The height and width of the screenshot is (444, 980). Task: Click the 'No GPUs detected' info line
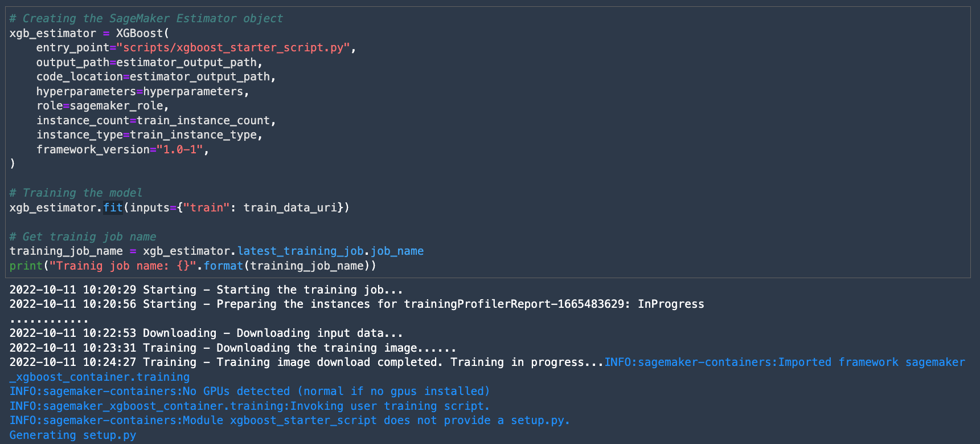tap(250, 392)
